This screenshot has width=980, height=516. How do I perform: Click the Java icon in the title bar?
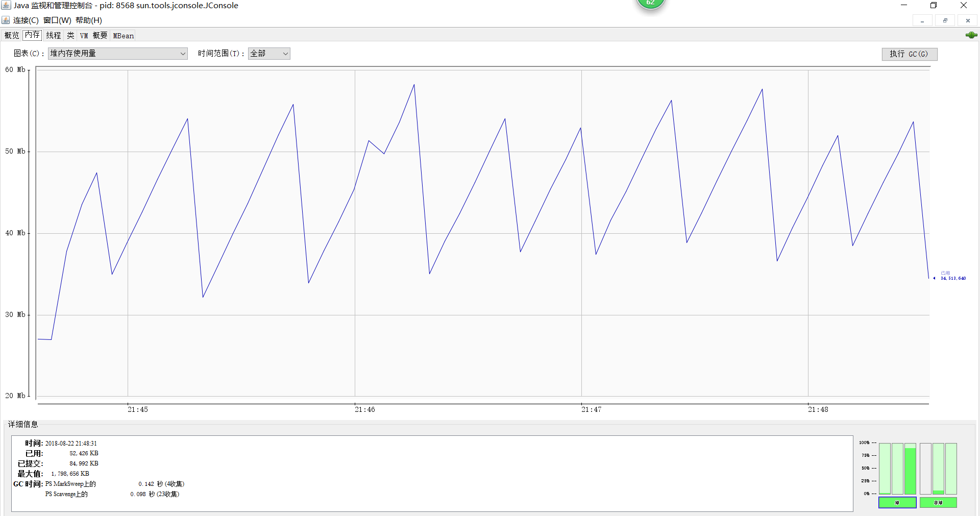pyautogui.click(x=6, y=6)
